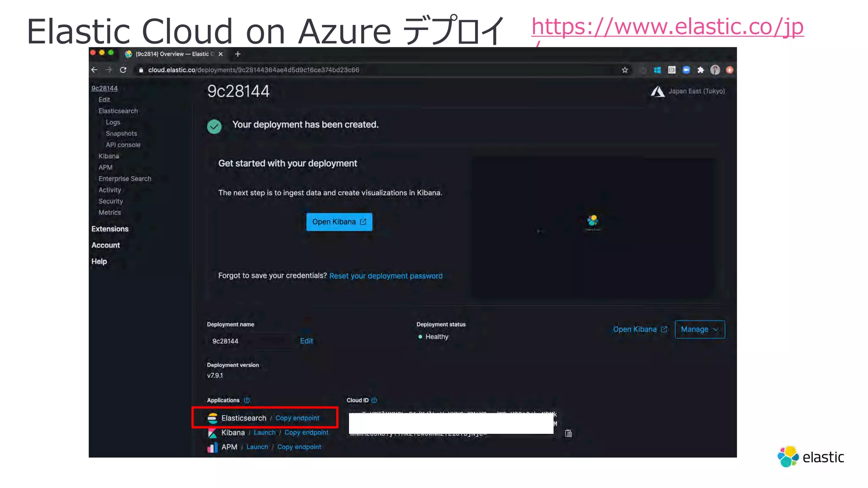Copy the Elasticsearch endpoint
The height and width of the screenshot is (488, 868).
click(x=298, y=418)
